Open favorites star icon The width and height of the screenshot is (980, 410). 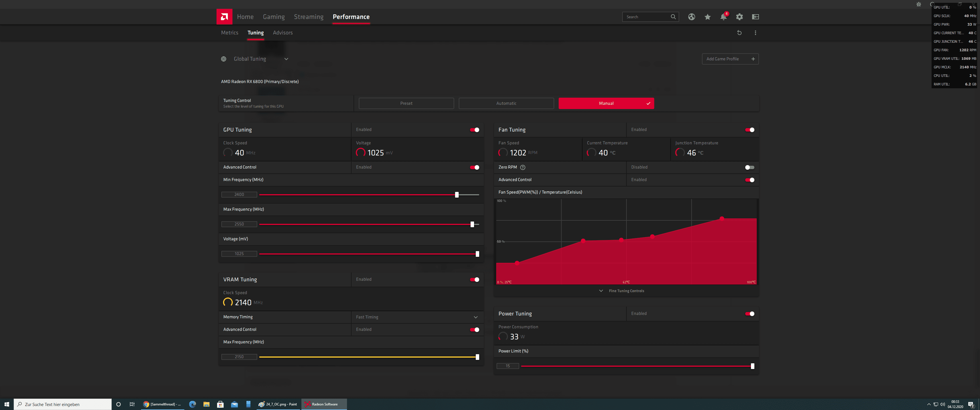708,17
